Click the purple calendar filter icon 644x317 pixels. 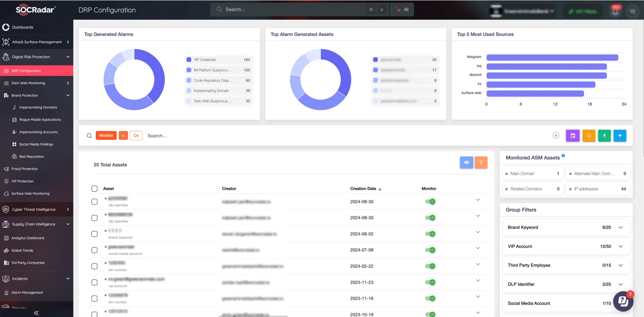[573, 135]
